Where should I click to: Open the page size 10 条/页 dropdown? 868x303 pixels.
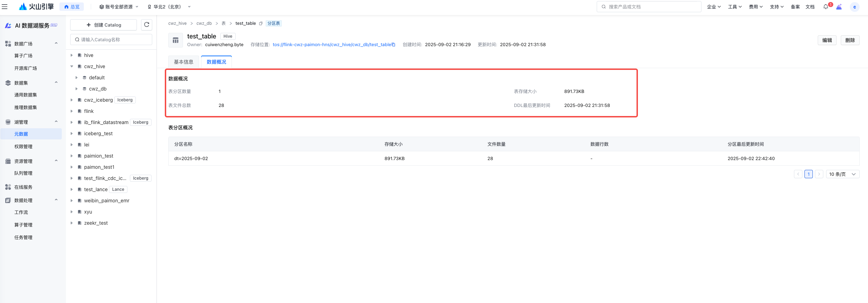(843, 174)
